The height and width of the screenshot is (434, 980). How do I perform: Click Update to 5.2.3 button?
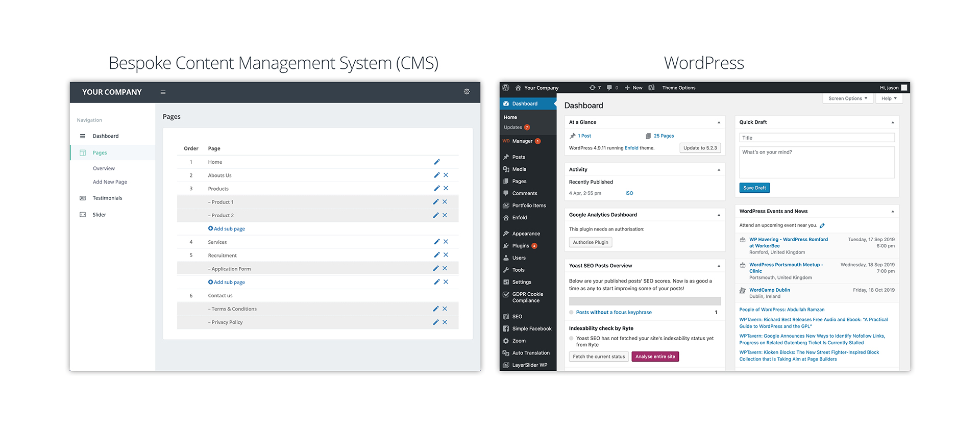(x=700, y=148)
